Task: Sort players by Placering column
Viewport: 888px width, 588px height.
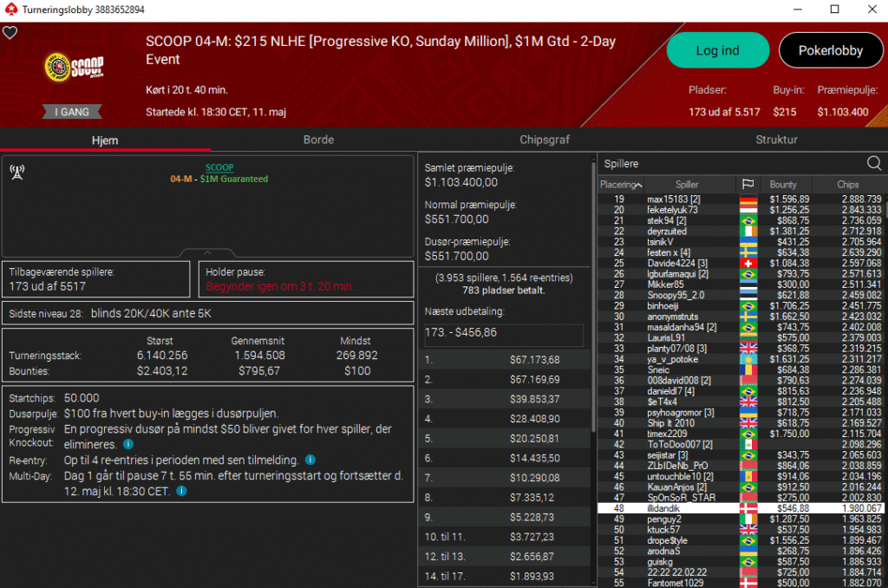Action: pos(621,184)
